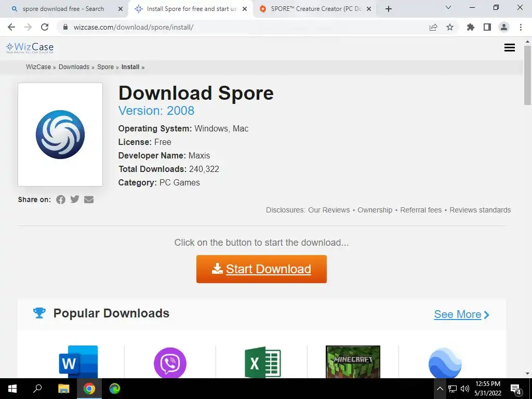This screenshot has height=399, width=532.
Task: Open the Referral fees disclosure link
Action: pyautogui.click(x=421, y=210)
